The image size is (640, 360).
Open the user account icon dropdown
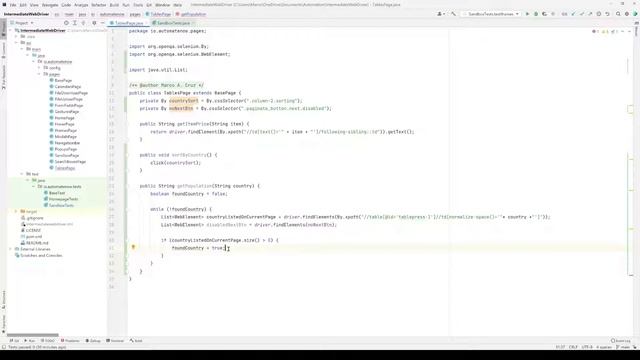pos(441,14)
